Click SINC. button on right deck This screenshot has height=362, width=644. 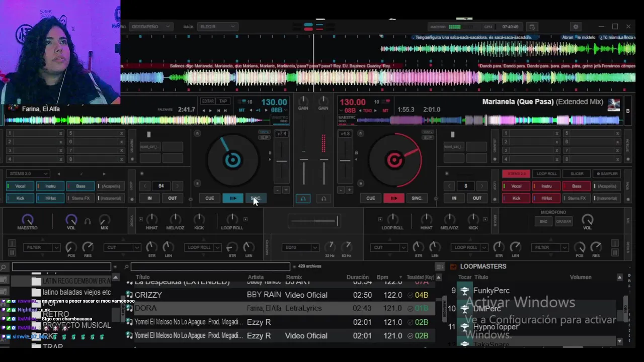[417, 198]
